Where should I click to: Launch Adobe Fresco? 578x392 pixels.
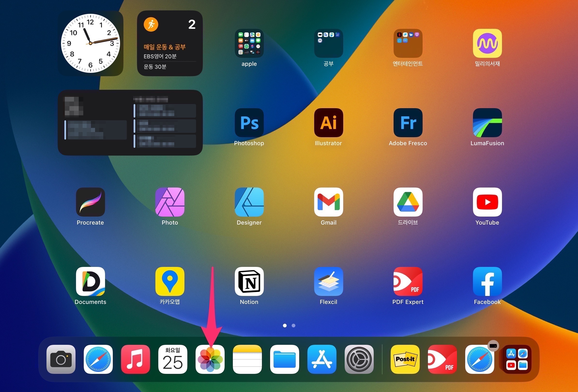pyautogui.click(x=408, y=122)
